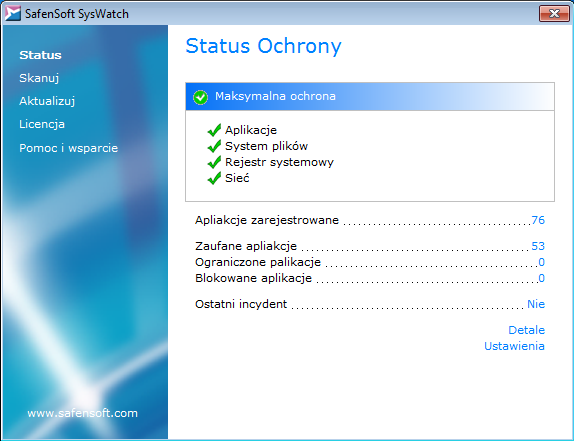The image size is (574, 441).
Task: Click the green checkmark next to System plików
Action: coord(214,146)
